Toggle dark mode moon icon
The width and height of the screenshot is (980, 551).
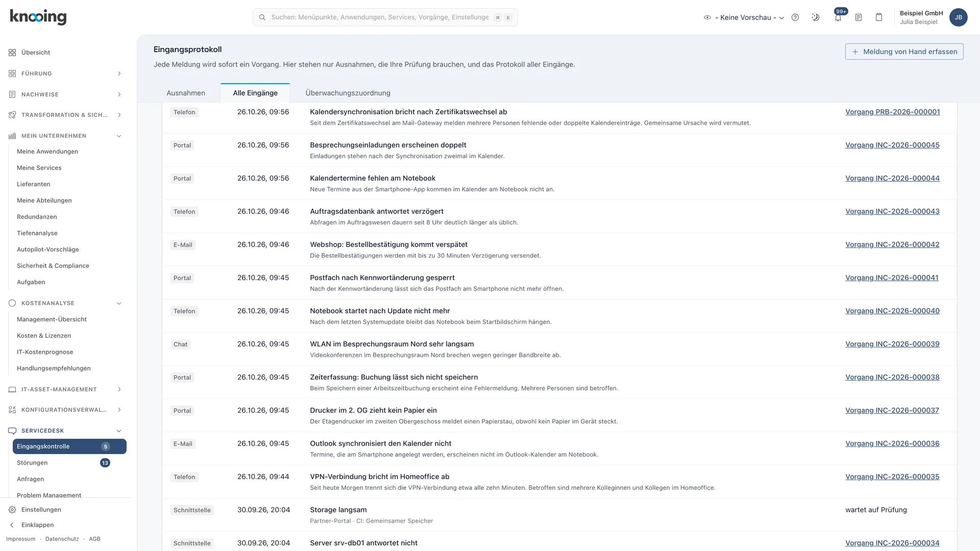click(x=816, y=17)
